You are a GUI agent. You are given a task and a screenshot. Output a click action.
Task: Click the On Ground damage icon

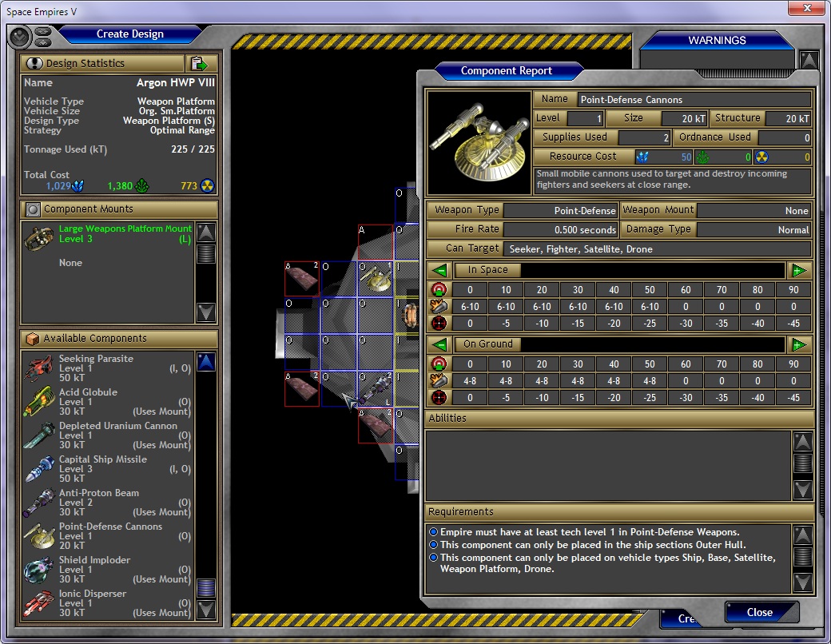[x=439, y=380]
